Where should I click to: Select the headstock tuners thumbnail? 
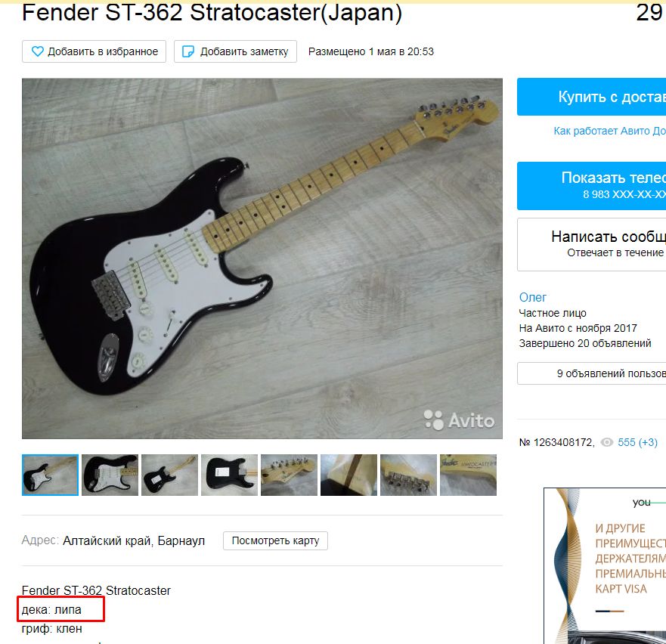pyautogui.click(x=289, y=475)
